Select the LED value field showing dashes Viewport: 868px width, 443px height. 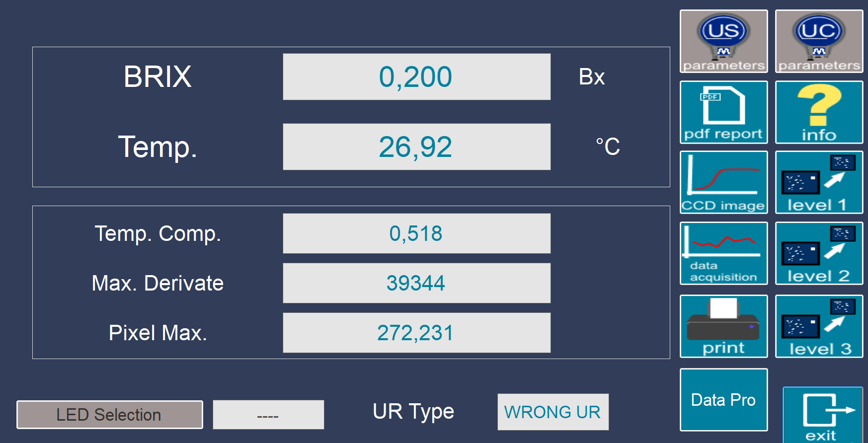tap(268, 415)
